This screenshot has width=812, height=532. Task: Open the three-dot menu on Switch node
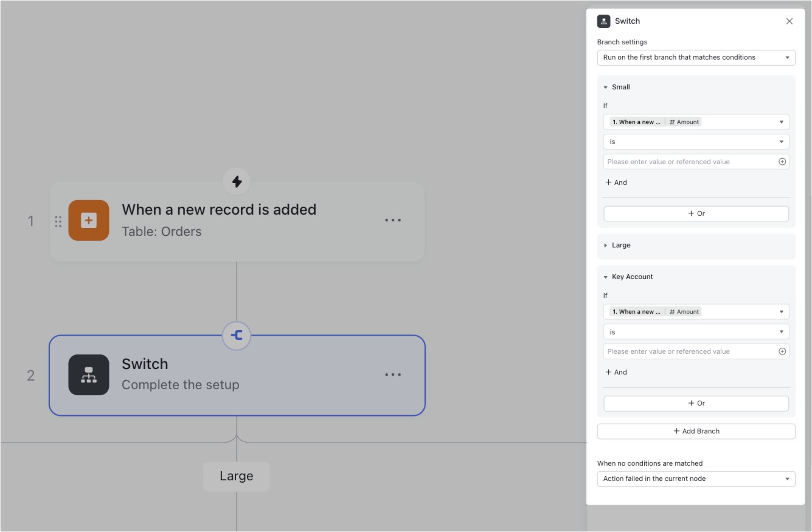click(393, 375)
